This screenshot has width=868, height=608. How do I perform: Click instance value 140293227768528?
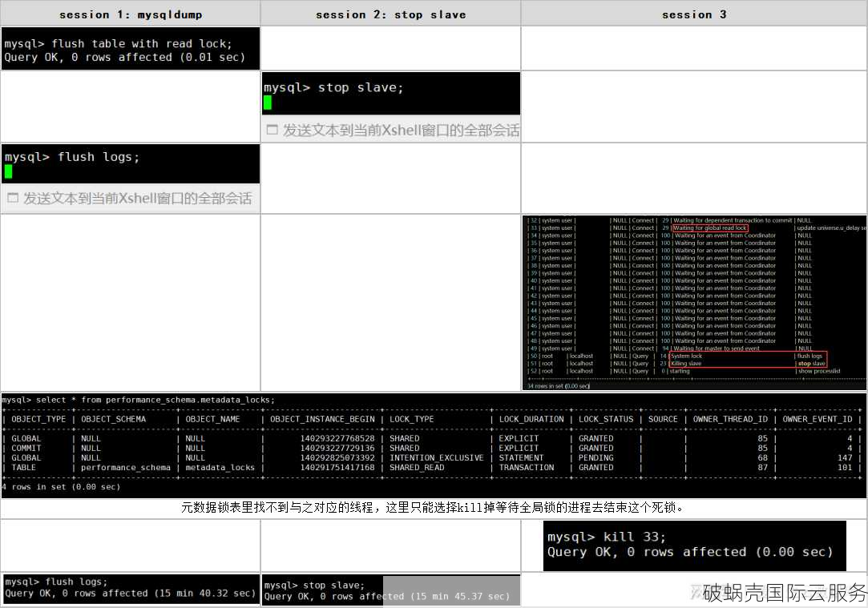[x=337, y=439]
